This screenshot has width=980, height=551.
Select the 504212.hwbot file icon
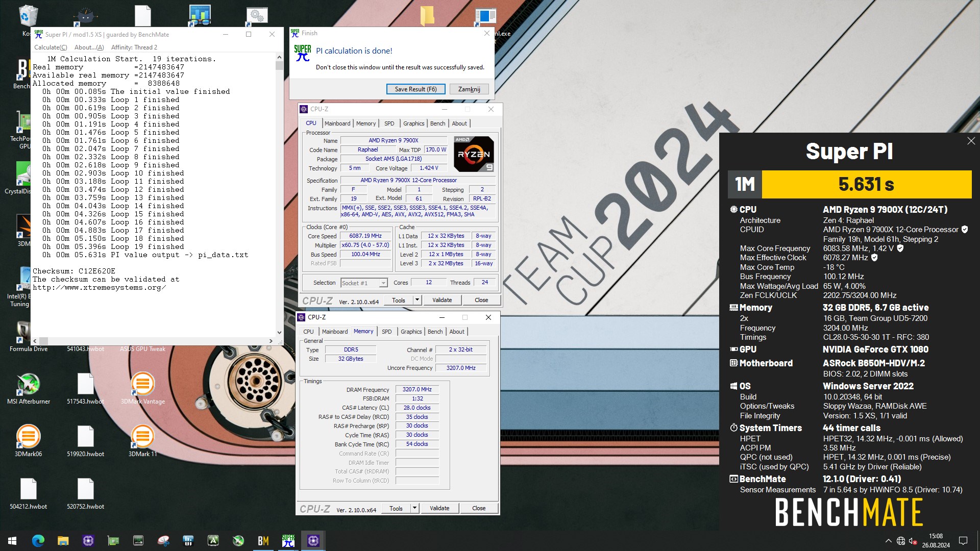point(29,494)
